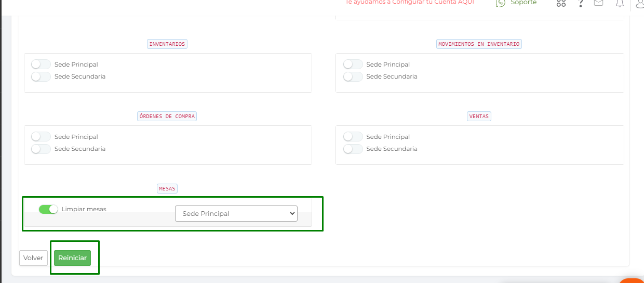This screenshot has width=644, height=283.
Task: Enable Sede Principal under Inventarios
Action: coord(41,65)
